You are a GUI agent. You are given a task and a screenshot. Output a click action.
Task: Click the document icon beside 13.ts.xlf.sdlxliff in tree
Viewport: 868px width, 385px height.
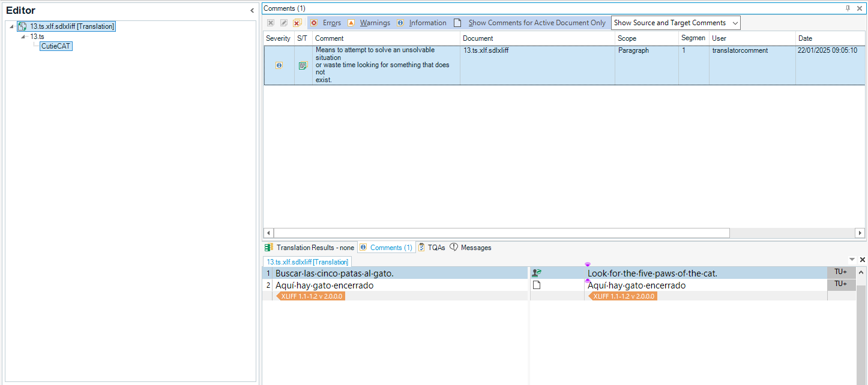point(22,26)
